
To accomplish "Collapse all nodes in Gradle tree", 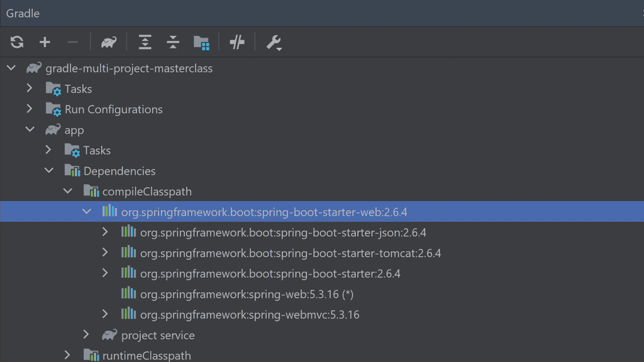I will pyautogui.click(x=172, y=42).
